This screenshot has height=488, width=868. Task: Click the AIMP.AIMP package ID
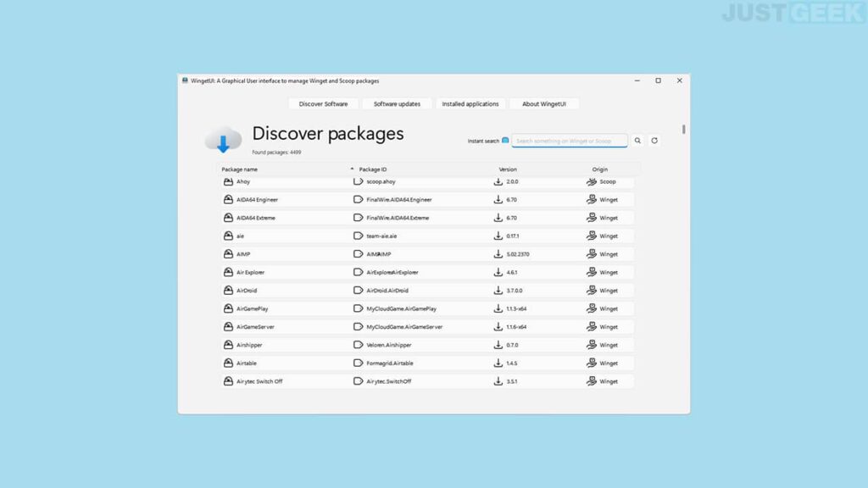379,254
